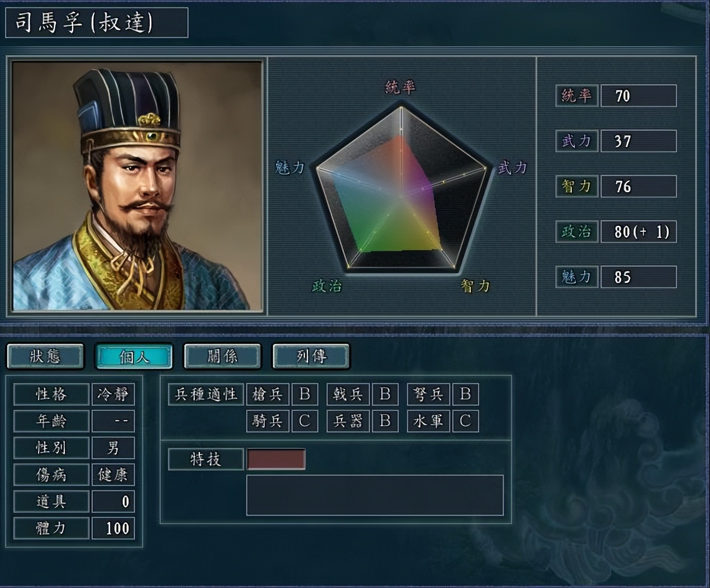
Task: Click the 武力 stat label
Action: point(577,141)
